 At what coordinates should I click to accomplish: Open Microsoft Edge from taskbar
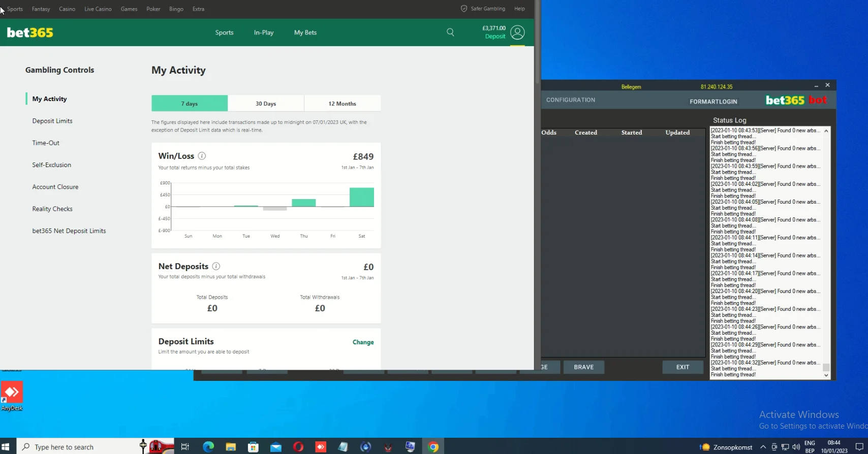point(208,447)
